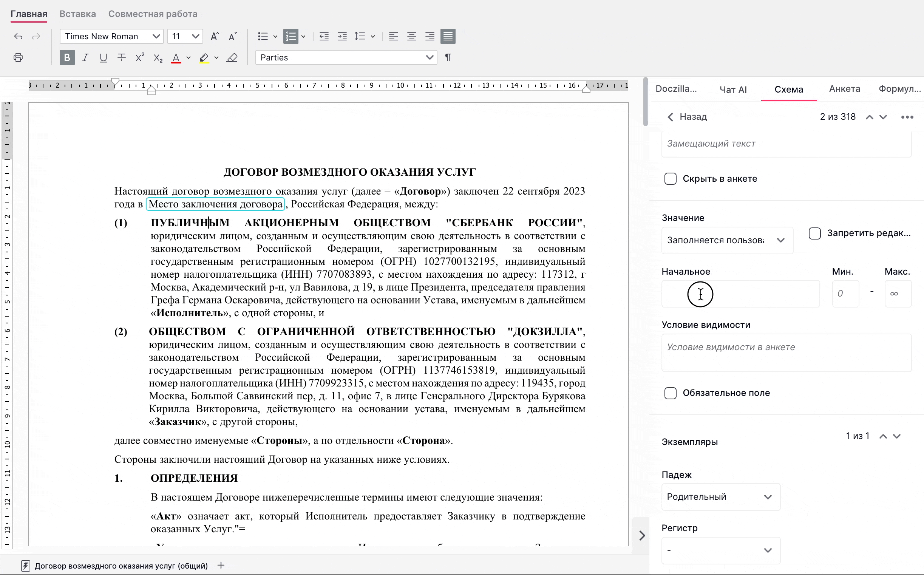Image resolution: width=924 pixels, height=575 pixels.
Task: Increase indent of paragraph
Action: [342, 37]
